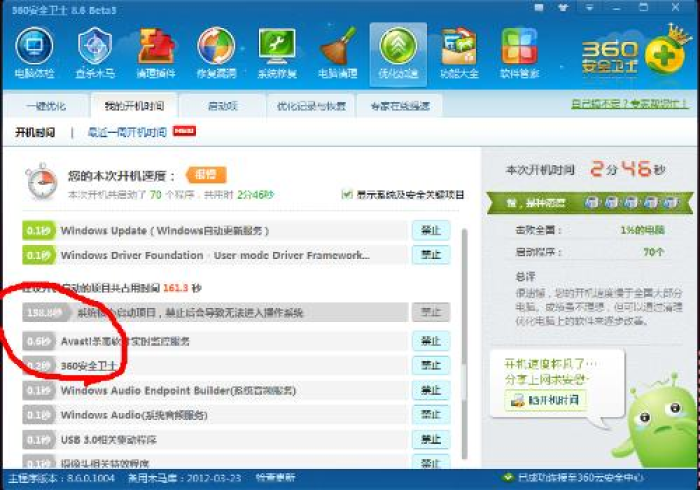This screenshot has width=700, height=490.
Task: Switch to the 启动项 tab
Action: tap(223, 106)
